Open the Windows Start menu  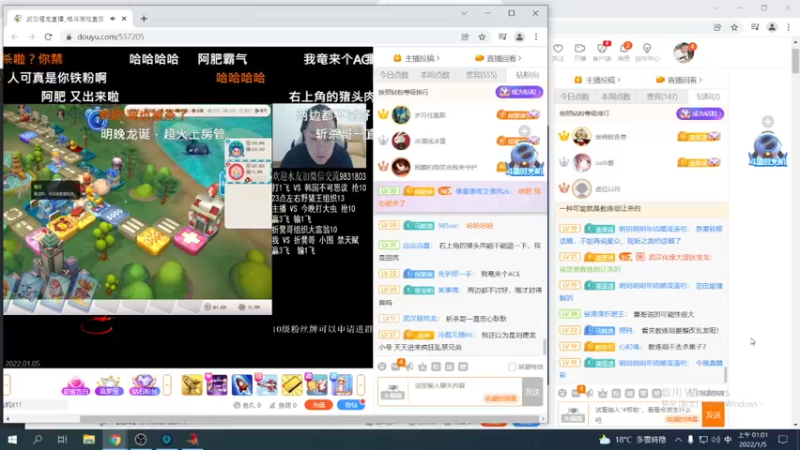[12, 439]
